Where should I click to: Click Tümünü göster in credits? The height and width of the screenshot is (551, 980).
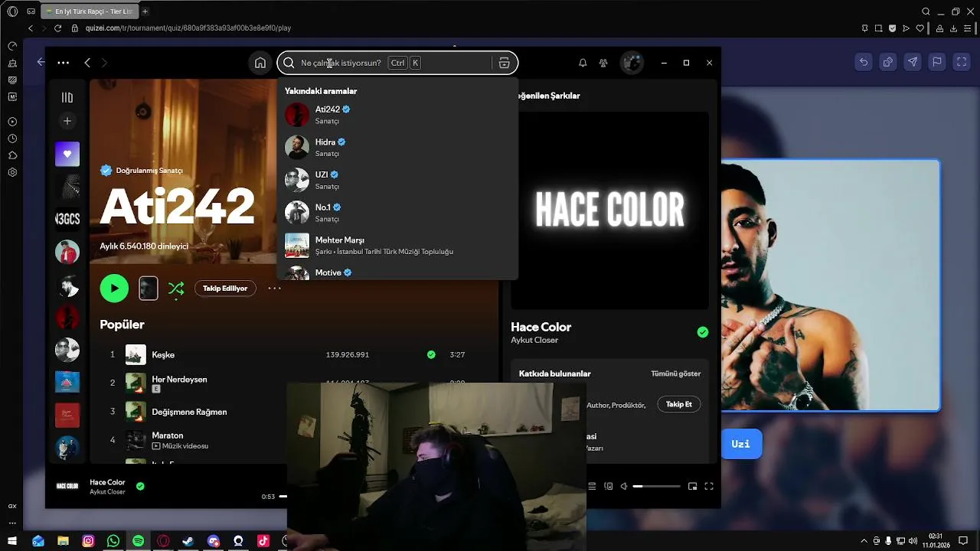(x=675, y=373)
